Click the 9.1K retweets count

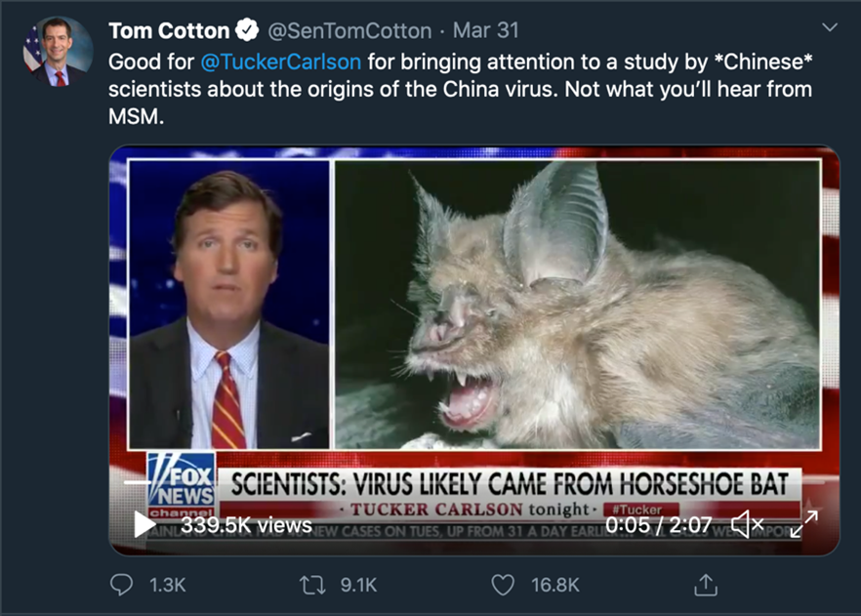358,585
